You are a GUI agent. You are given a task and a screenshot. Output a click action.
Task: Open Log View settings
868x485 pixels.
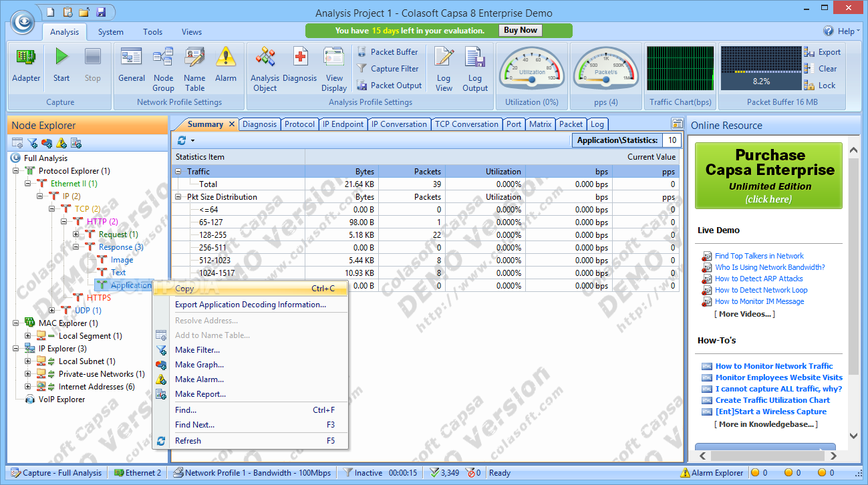pos(444,69)
